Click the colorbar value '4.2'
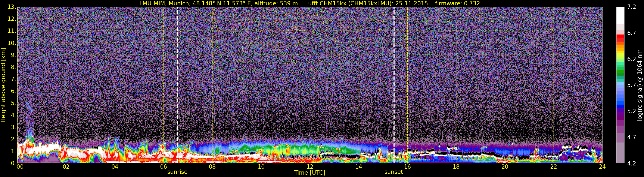Screen dimensions: 644x177 (x=632, y=163)
